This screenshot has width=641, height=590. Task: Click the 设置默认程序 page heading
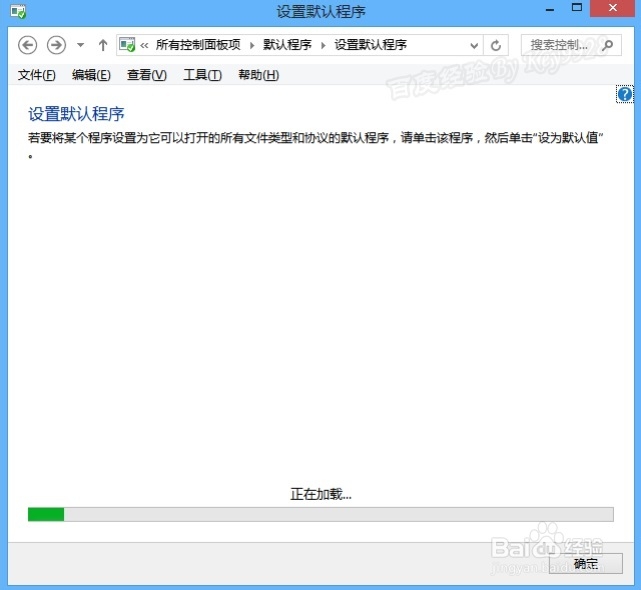click(76, 114)
